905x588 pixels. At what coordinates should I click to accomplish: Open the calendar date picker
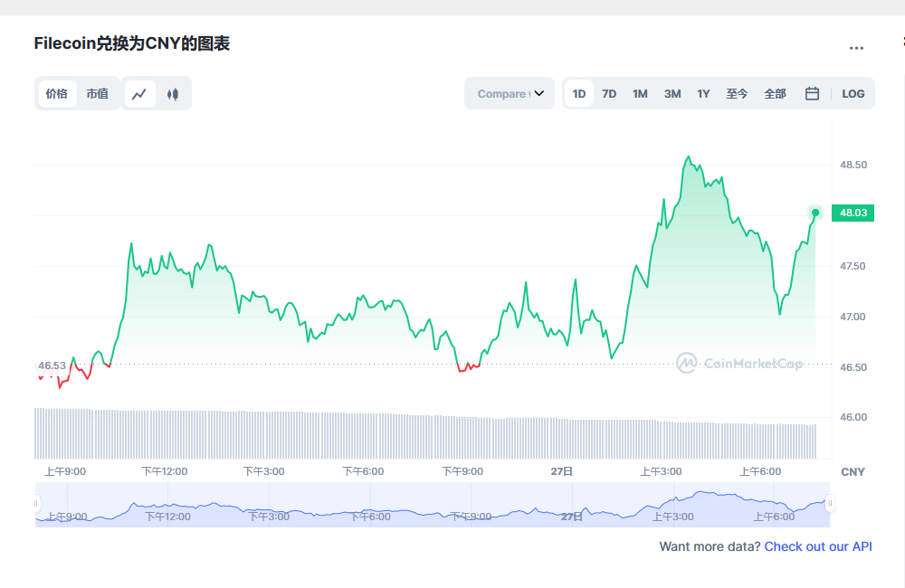tap(811, 93)
